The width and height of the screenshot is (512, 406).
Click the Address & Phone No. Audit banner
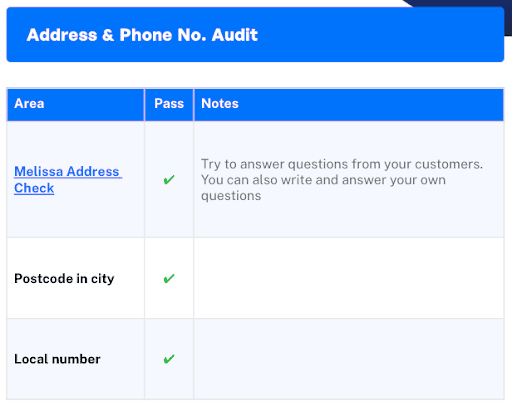(255, 35)
